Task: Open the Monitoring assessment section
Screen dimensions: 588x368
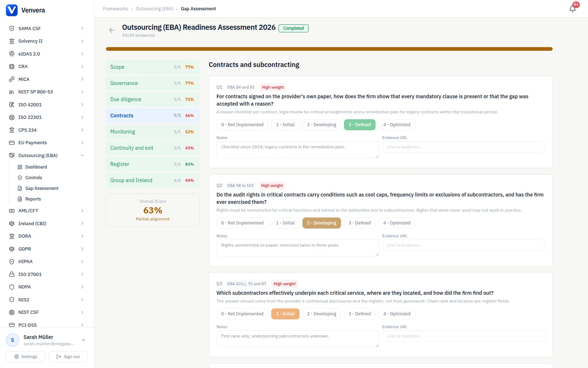Action: 153,132
